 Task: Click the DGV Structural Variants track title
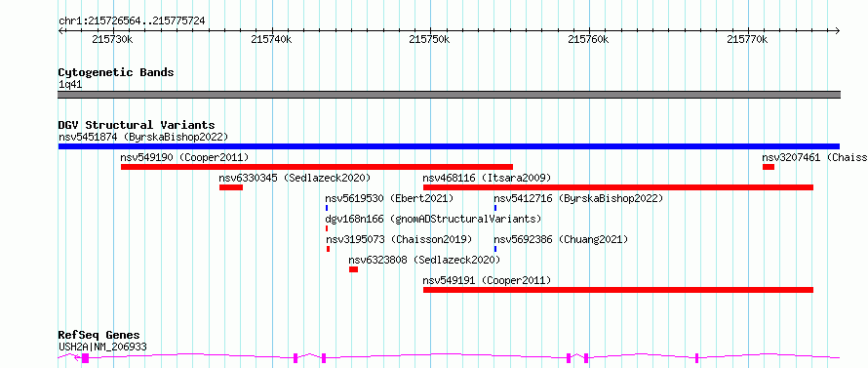(137, 125)
